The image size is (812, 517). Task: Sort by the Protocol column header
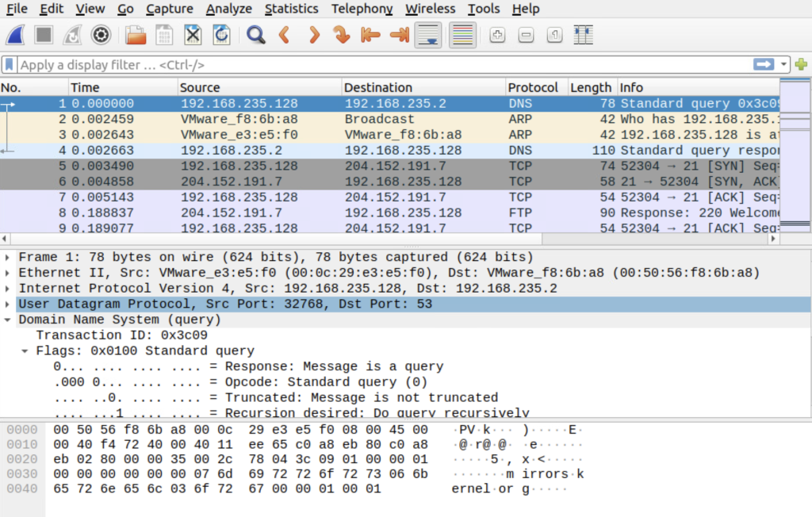(537, 87)
